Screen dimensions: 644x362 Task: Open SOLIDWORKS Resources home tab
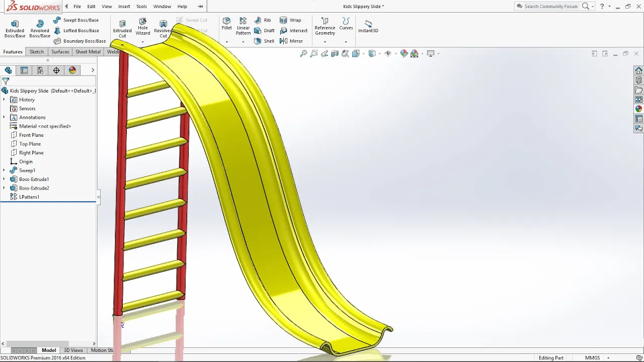click(638, 70)
